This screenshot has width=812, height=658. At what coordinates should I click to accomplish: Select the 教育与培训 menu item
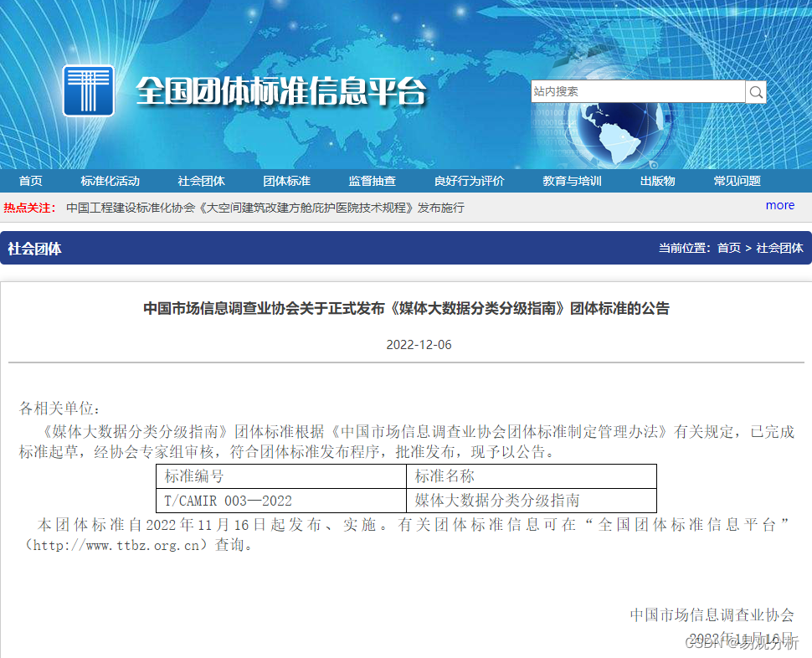573,181
